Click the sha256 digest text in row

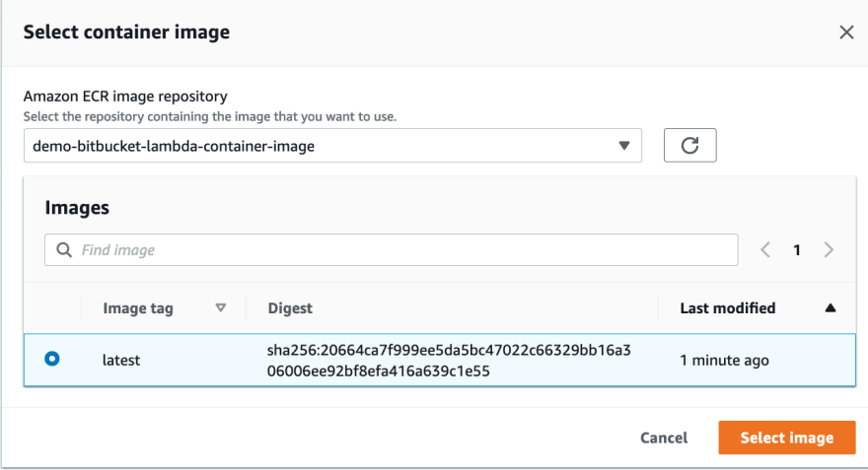pyautogui.click(x=449, y=361)
